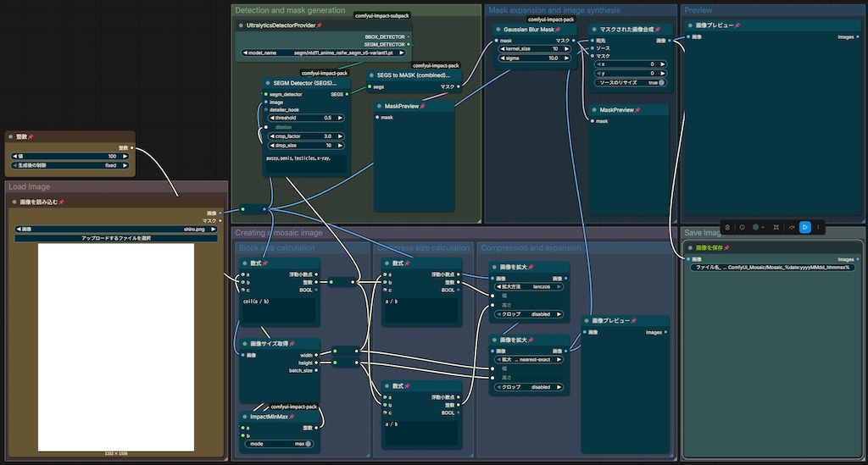
Task: Click the blue play execute button
Action: (805, 227)
